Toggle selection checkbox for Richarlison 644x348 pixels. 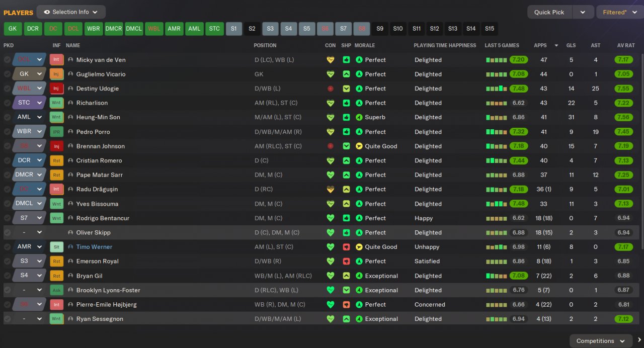pyautogui.click(x=7, y=103)
